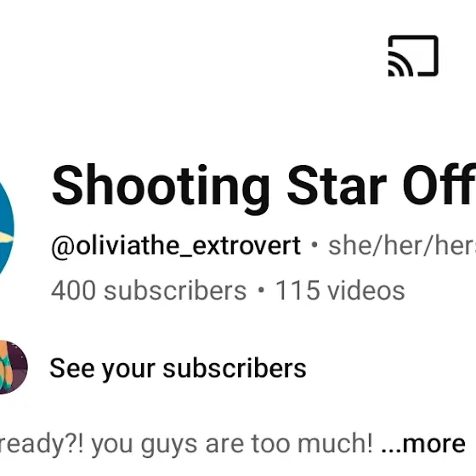Open the Shooting Star channel profile picture

7,229
